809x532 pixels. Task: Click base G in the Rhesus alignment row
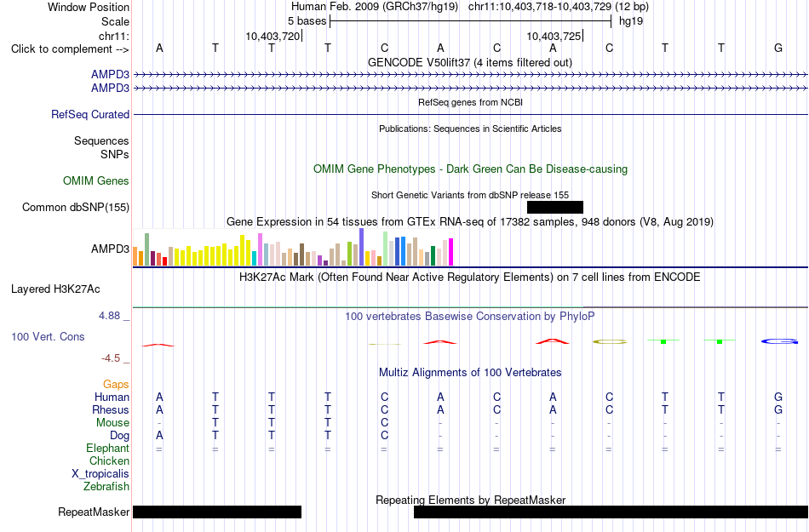(x=778, y=409)
